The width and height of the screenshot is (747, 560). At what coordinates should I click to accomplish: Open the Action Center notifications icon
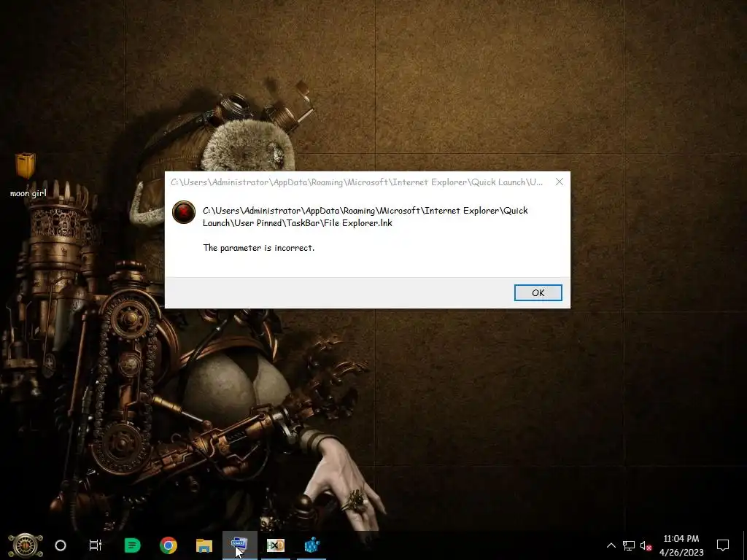point(723,545)
